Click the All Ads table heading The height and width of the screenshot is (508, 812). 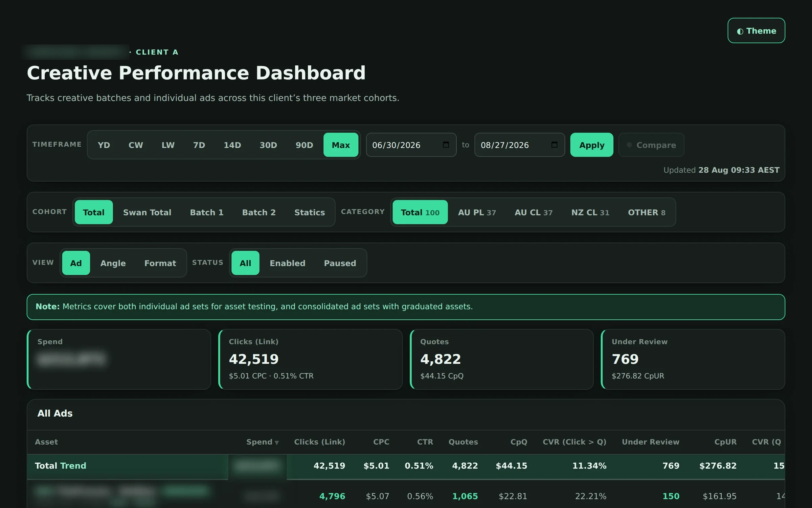coord(55,414)
